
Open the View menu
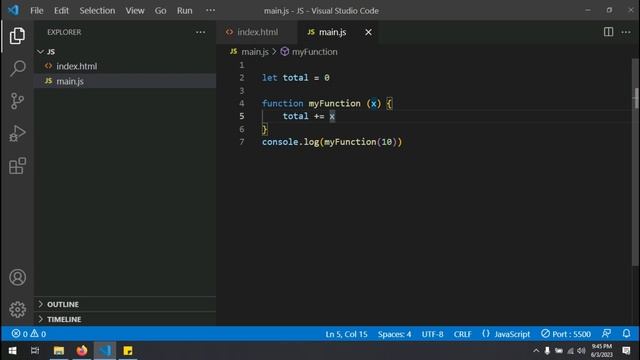click(x=135, y=11)
